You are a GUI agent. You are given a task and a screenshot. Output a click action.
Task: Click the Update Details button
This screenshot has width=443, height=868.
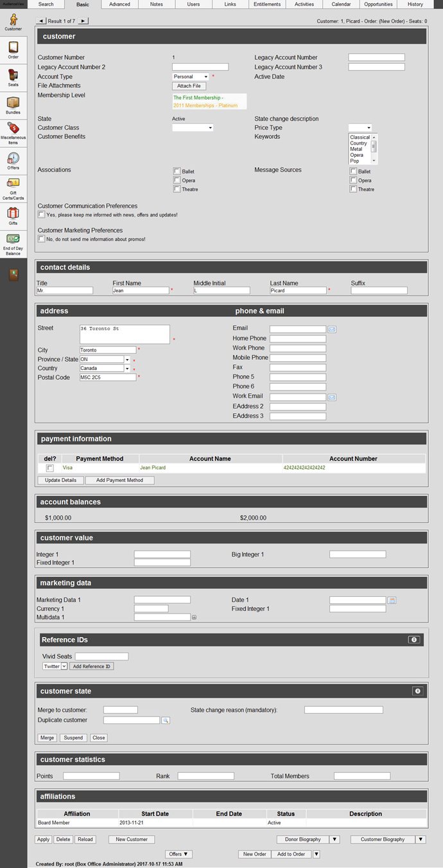point(60,481)
